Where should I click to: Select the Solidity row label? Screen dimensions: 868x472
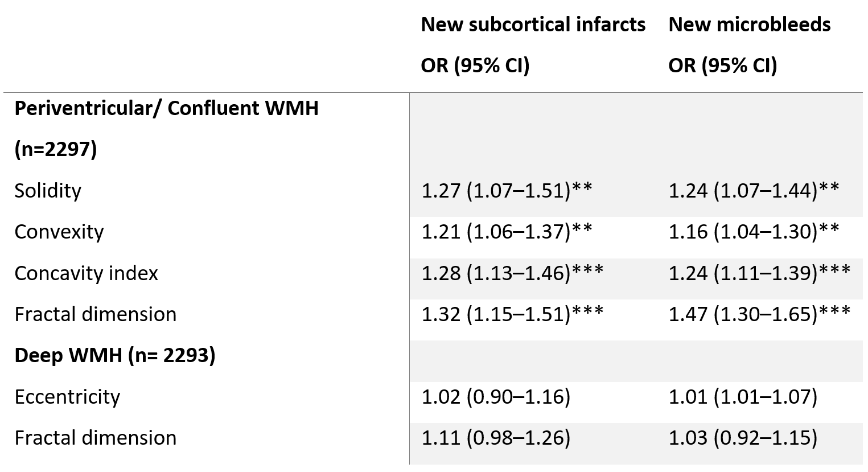click(48, 190)
